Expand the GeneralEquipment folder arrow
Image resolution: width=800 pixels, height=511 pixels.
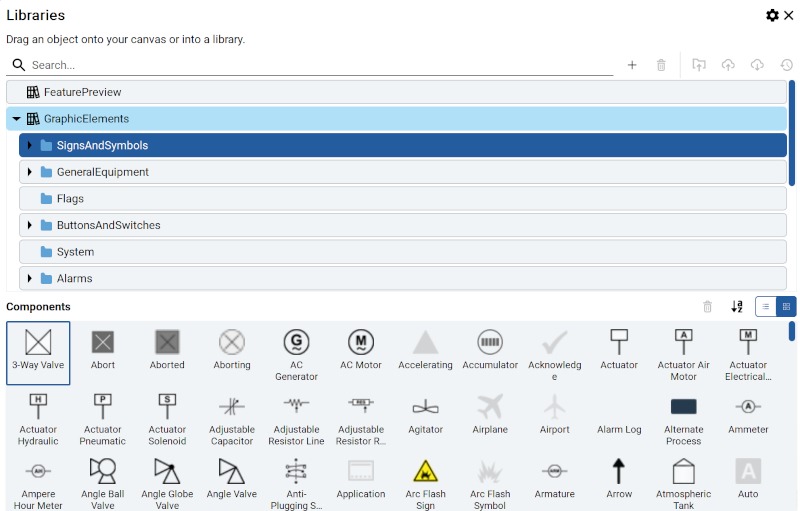click(x=29, y=172)
